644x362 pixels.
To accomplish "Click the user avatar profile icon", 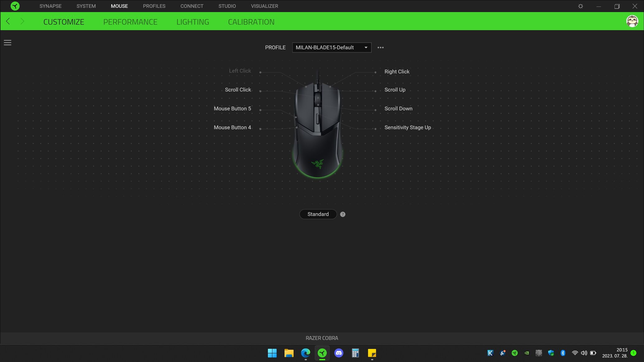I will [632, 21].
